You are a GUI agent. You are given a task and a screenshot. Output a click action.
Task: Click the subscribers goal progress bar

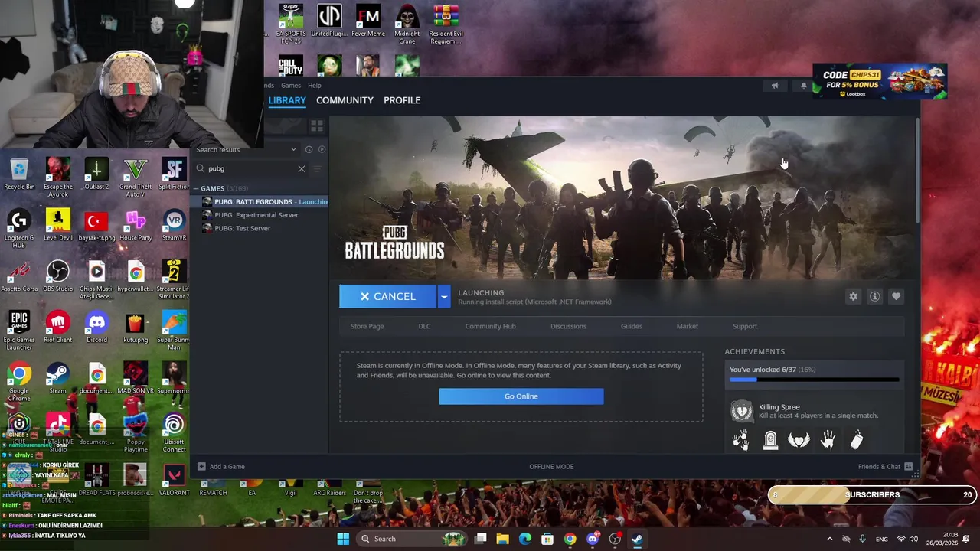click(872, 494)
